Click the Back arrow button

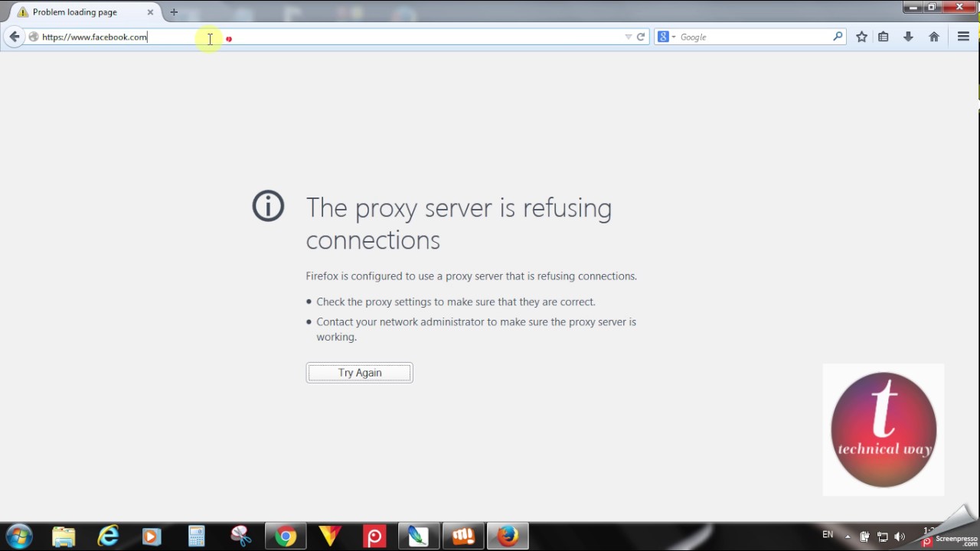(14, 37)
